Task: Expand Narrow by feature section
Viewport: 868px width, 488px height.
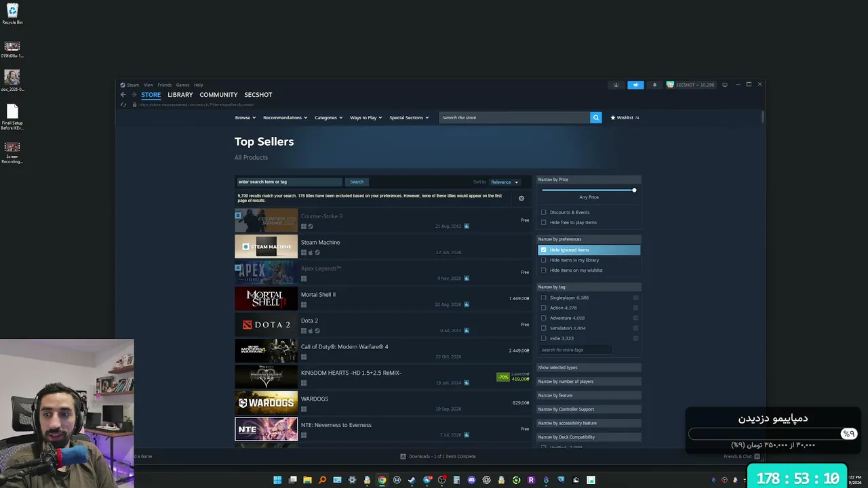Action: coord(589,395)
